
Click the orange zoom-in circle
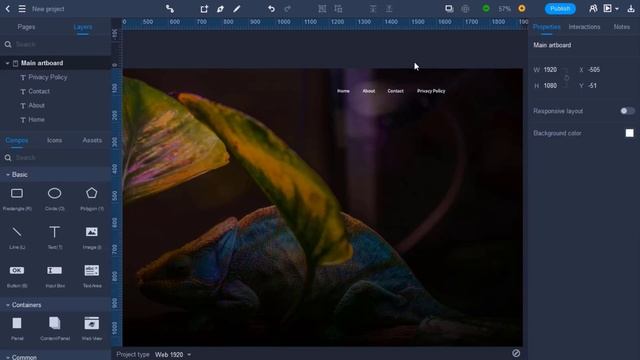(522, 9)
